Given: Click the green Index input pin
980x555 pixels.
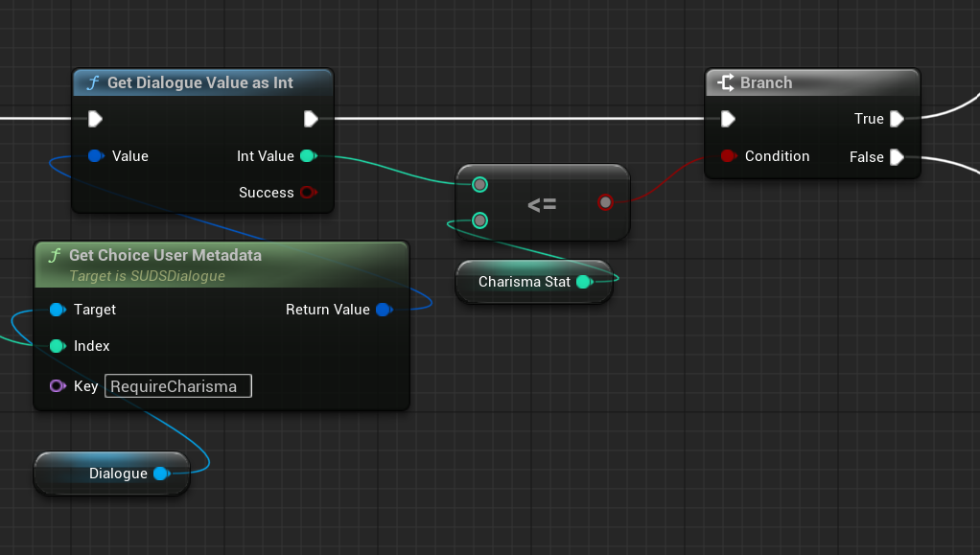Looking at the screenshot, I should pos(57,346).
